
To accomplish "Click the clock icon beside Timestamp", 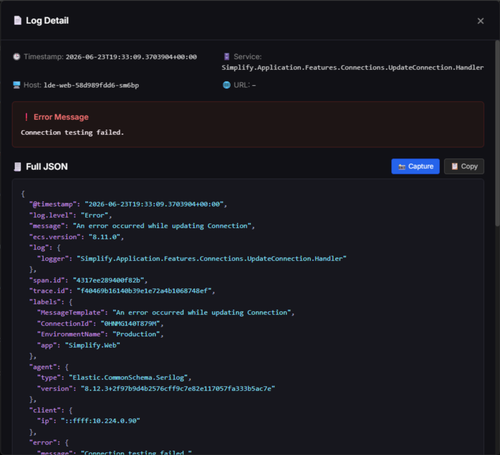I will coord(17,57).
